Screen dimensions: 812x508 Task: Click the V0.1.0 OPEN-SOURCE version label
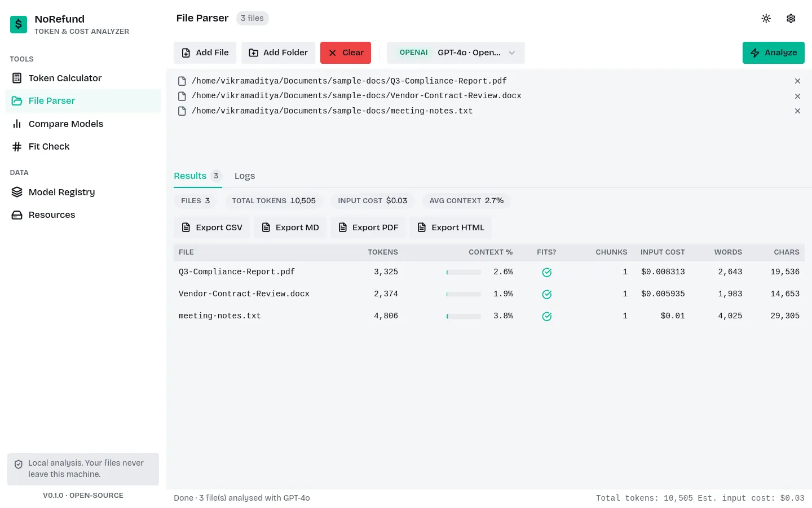click(83, 496)
